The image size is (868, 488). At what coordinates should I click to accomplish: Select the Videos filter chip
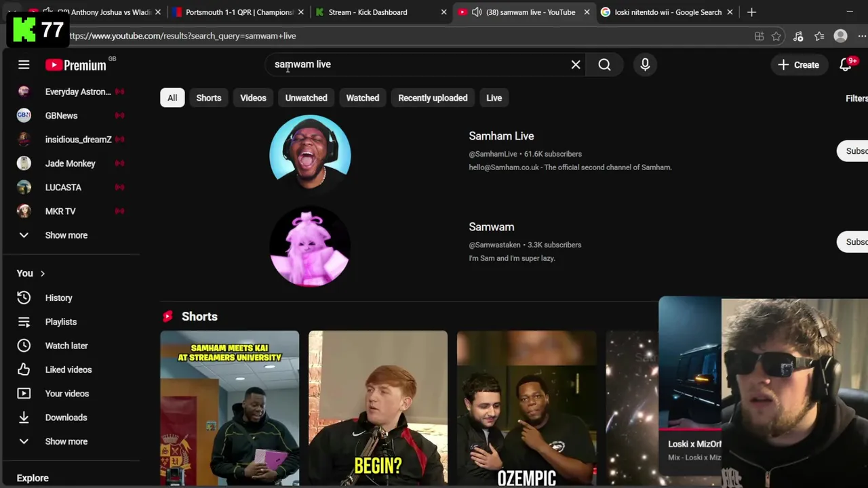253,98
